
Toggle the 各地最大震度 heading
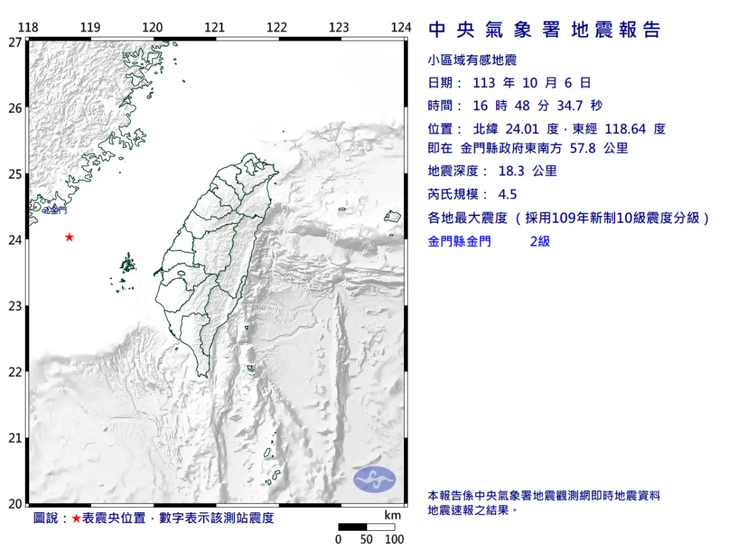pyautogui.click(x=566, y=218)
